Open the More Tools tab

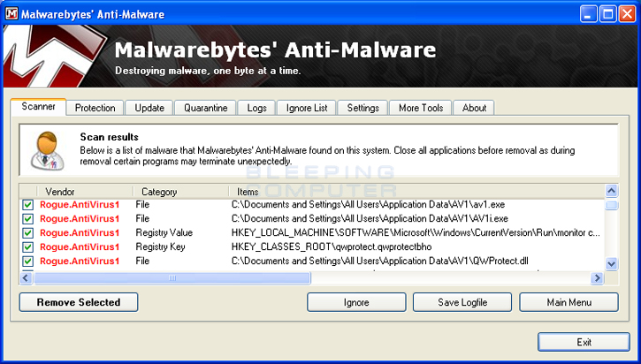click(421, 108)
